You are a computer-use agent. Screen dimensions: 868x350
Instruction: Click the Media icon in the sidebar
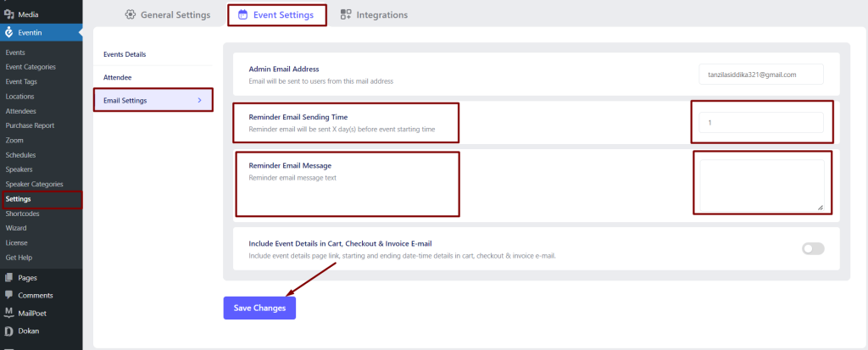[x=8, y=14]
